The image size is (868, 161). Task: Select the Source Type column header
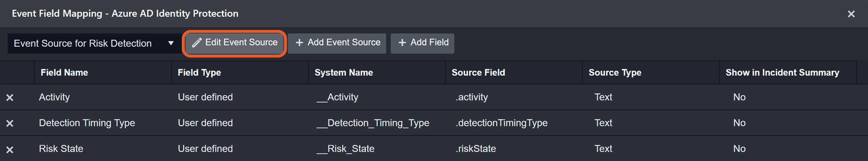[x=615, y=72]
